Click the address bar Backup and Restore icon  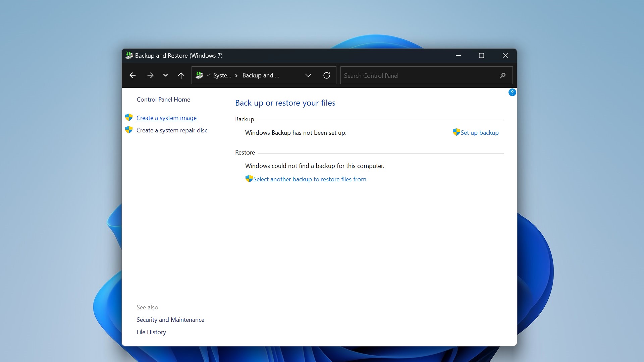(200, 75)
